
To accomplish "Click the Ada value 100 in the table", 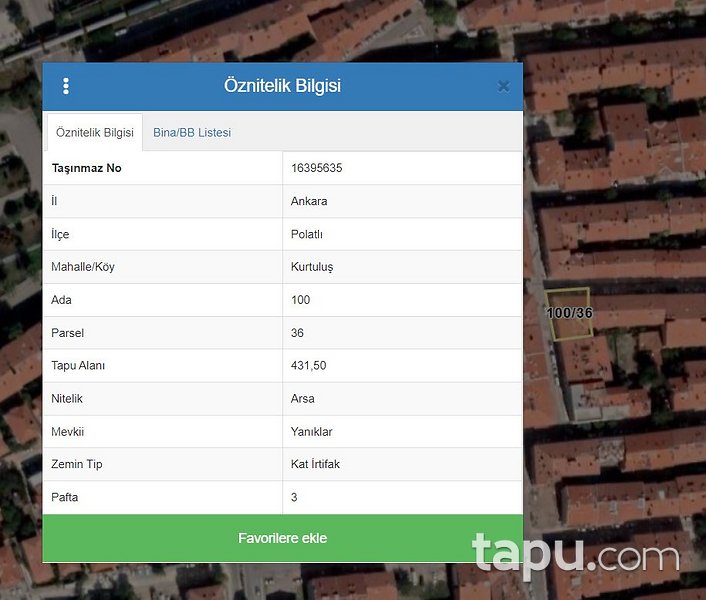I will [x=300, y=300].
